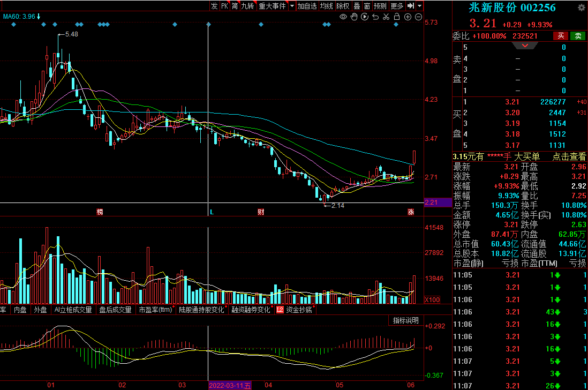The height and width of the screenshot is (390, 588).
Task: Open the 更多 more menu
Action: tap(397, 5)
